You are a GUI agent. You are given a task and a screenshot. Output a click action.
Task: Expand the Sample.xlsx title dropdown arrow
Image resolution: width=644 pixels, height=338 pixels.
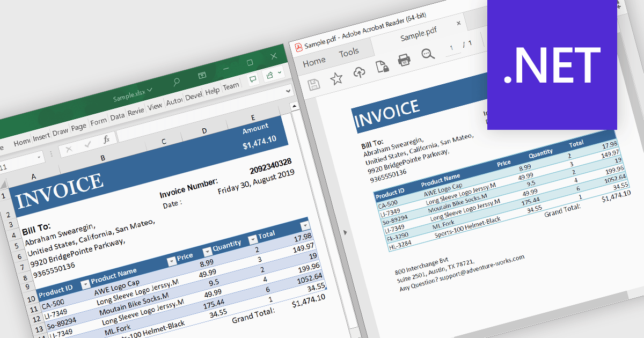coord(150,90)
